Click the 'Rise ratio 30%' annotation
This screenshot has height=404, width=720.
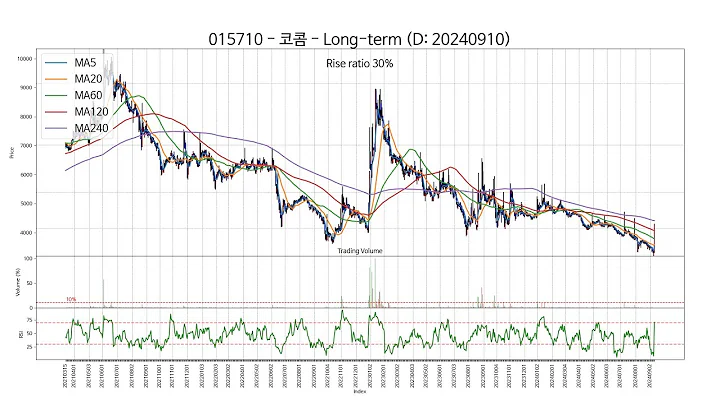click(x=360, y=63)
